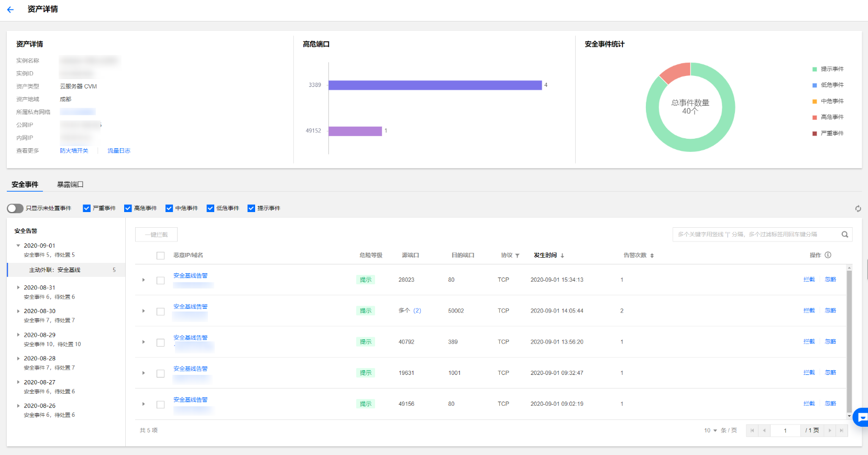Tick the select-all header checkbox

[161, 256]
